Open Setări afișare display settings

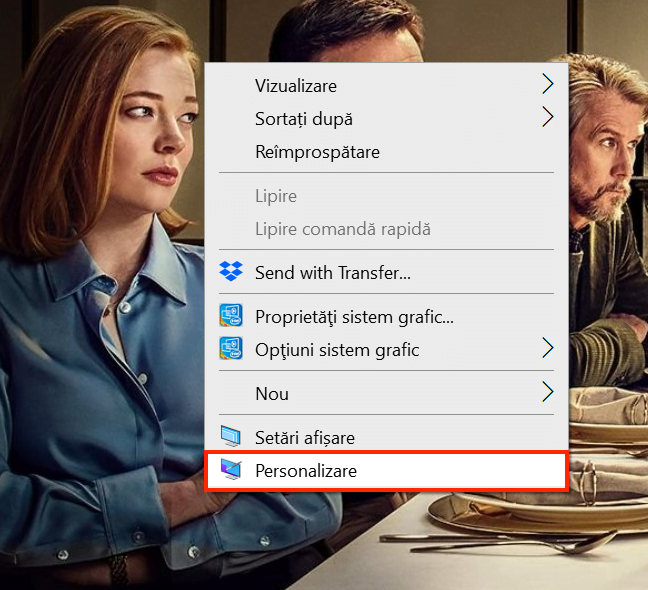point(305,438)
